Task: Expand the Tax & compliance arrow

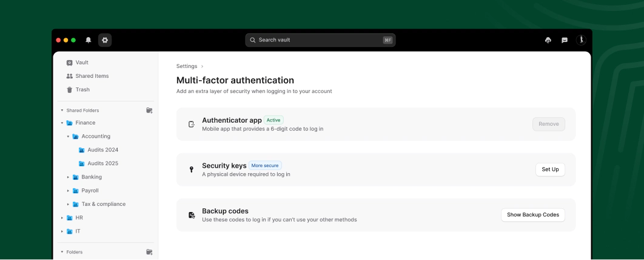Action: [x=68, y=205]
